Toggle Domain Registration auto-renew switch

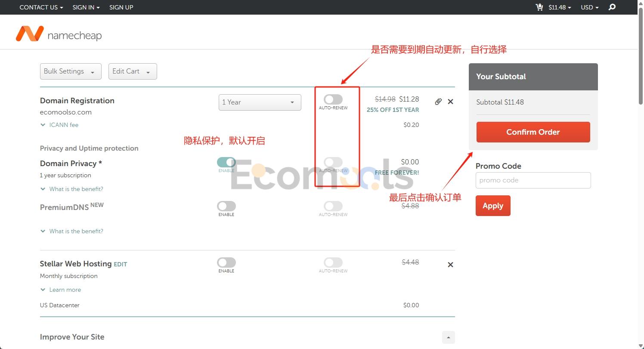[x=333, y=99]
